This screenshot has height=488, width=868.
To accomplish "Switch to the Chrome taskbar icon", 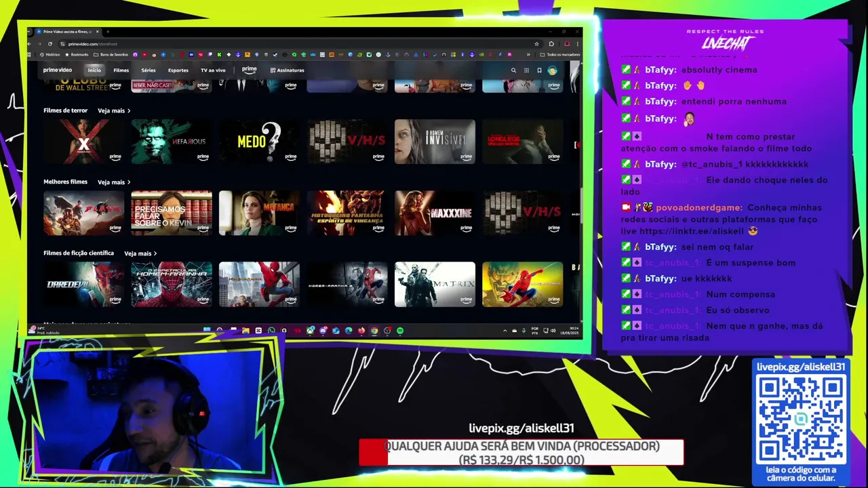I will pyautogui.click(x=374, y=331).
